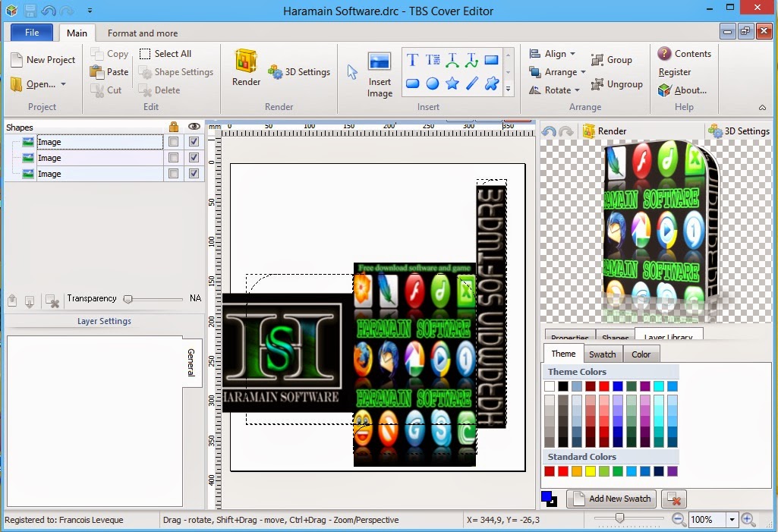This screenshot has height=532, width=778.
Task: Click zoom in magnifier icon
Action: click(x=748, y=520)
